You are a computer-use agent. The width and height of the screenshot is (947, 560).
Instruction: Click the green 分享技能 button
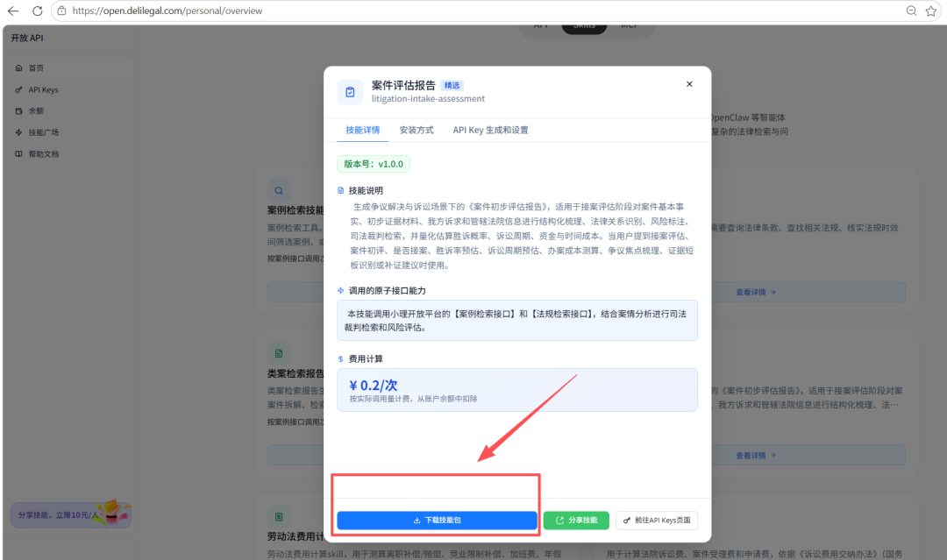point(576,521)
